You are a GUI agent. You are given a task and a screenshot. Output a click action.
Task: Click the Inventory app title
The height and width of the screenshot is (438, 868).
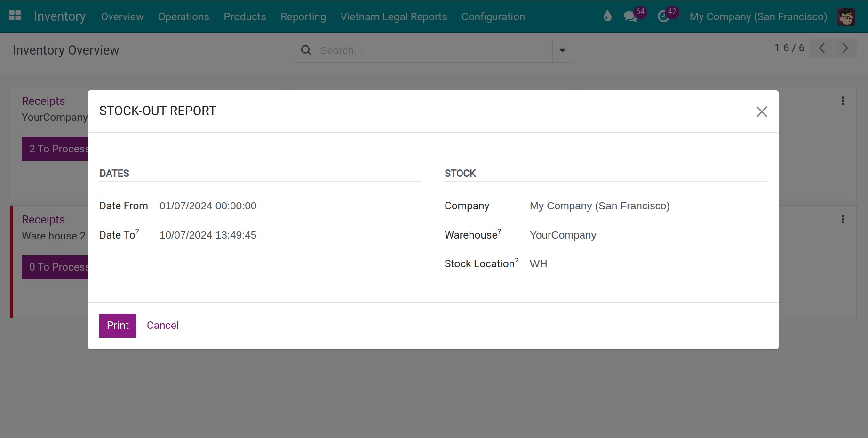pos(60,16)
